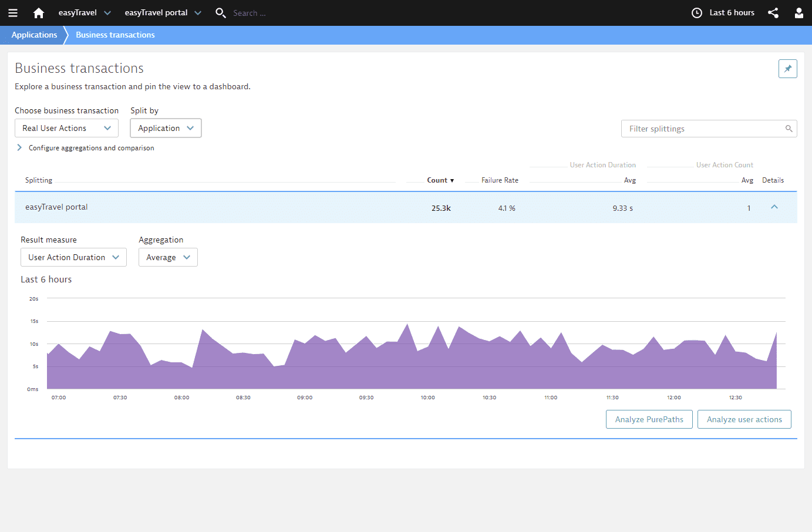Image resolution: width=812 pixels, height=532 pixels.
Task: Click Analyze user actions button
Action: click(x=744, y=419)
